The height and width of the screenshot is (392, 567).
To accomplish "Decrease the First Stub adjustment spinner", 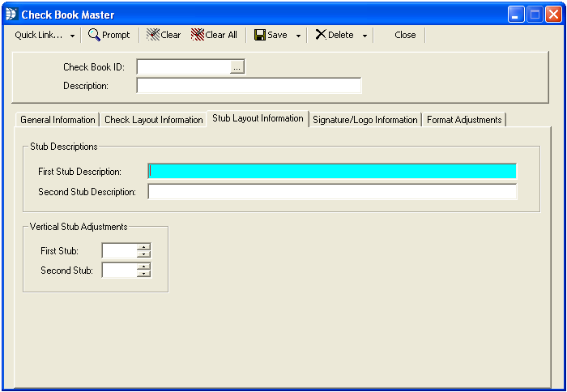I will click(143, 254).
